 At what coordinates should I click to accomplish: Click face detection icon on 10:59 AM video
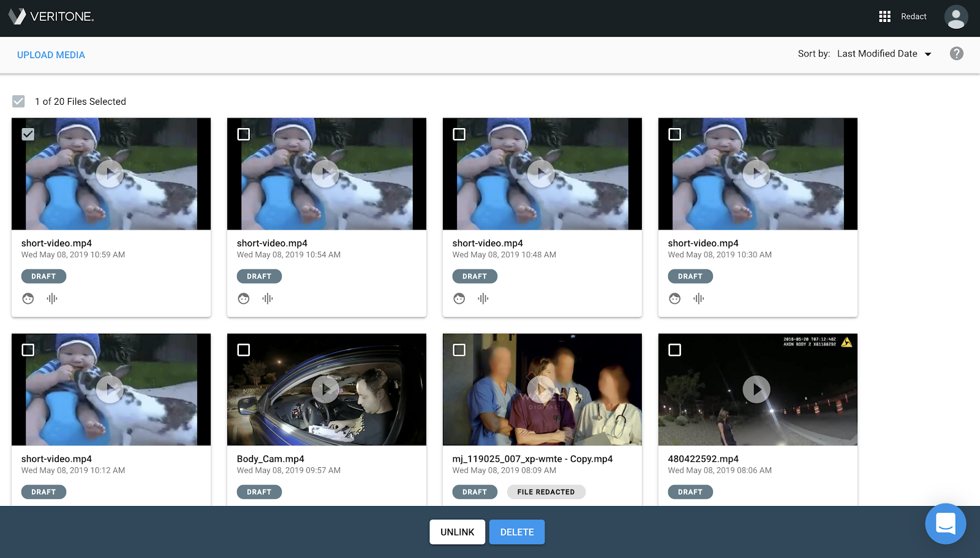28,299
